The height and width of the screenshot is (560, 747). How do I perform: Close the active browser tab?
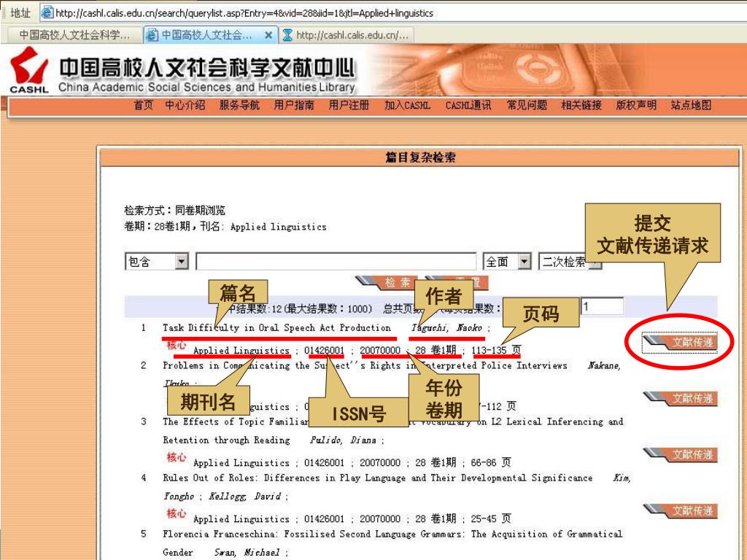(268, 35)
